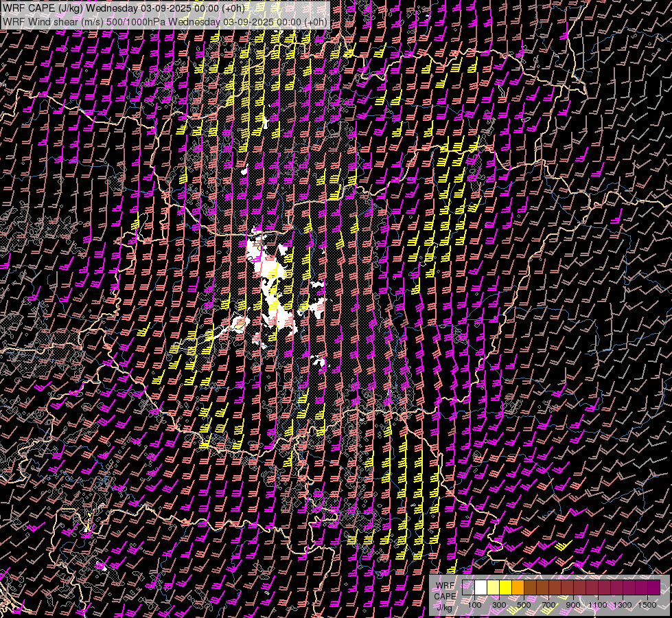Click the legend value 300
This screenshot has height=618, width=672.
[499, 605]
